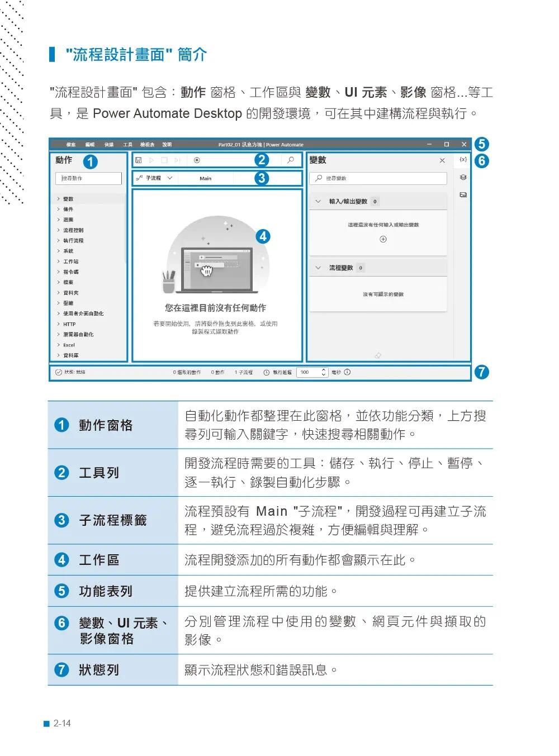Click the '1 子流程' status text
Viewport: 559px width, 756px height.
244,372
